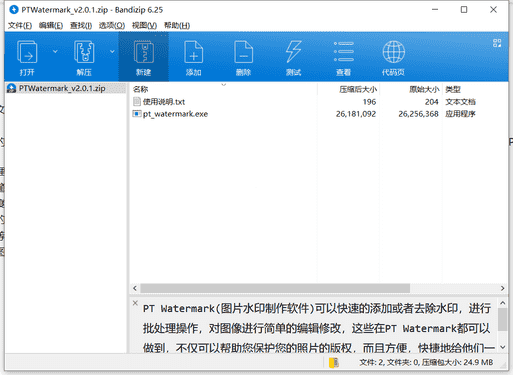Sort by the 类型 column header
The width and height of the screenshot is (513, 375).
[453, 89]
